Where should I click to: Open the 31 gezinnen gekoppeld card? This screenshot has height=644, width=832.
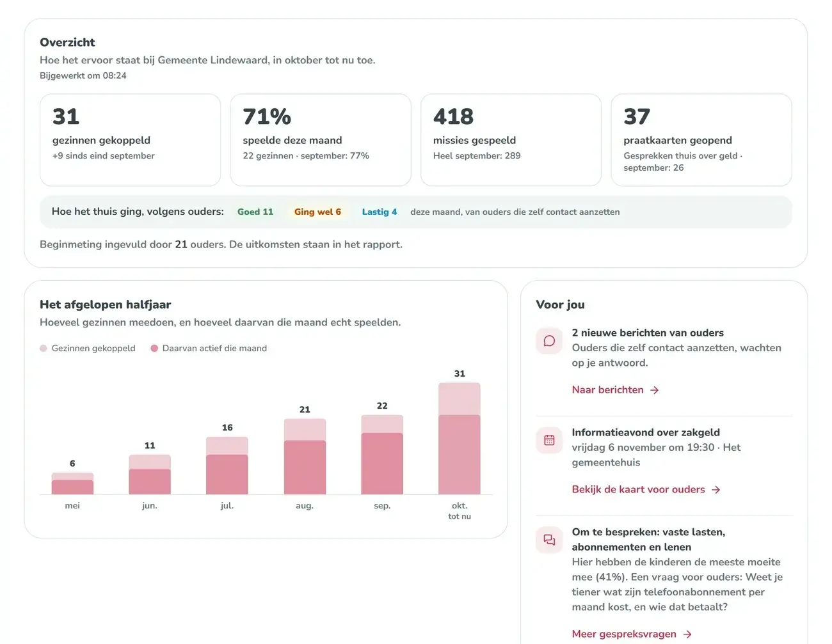130,140
